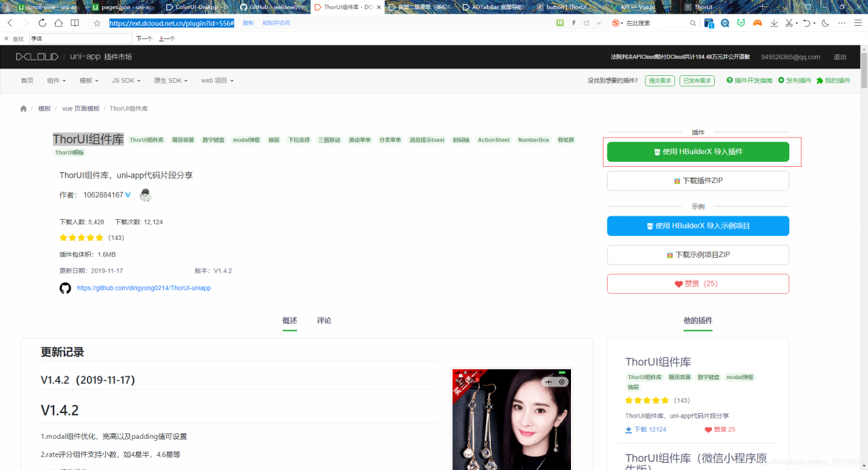Bookmark this page with star icon
Viewport: 868px width, 470px height.
click(97, 23)
